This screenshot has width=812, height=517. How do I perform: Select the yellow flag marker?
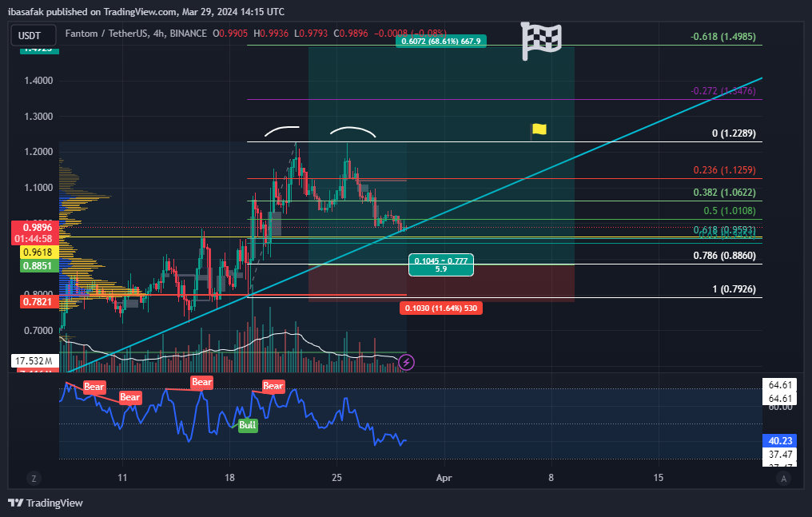click(x=539, y=129)
